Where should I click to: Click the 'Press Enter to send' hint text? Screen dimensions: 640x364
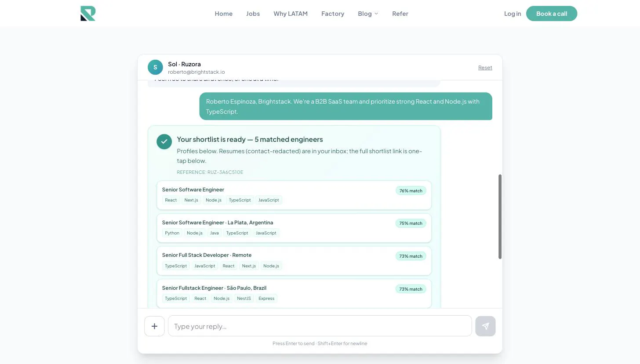pos(320,343)
